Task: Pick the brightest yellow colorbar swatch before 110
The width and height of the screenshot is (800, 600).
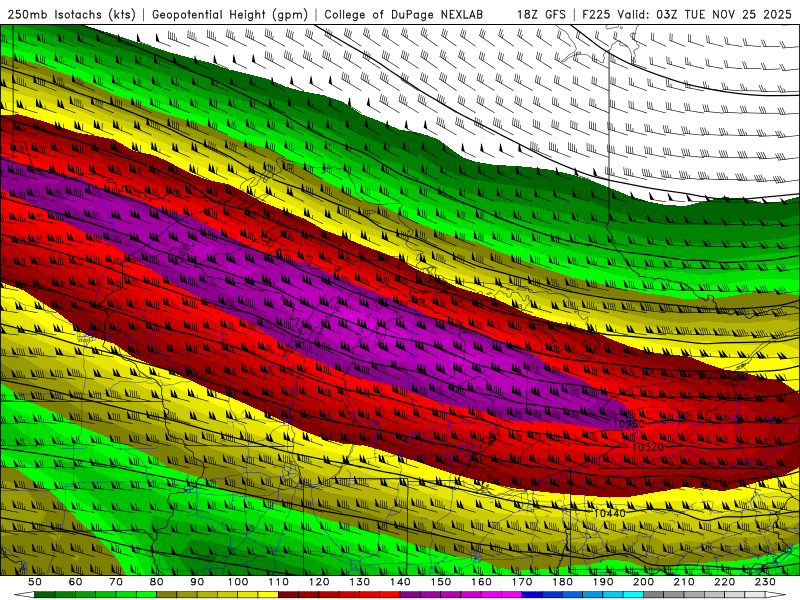Action: [x=268, y=594]
